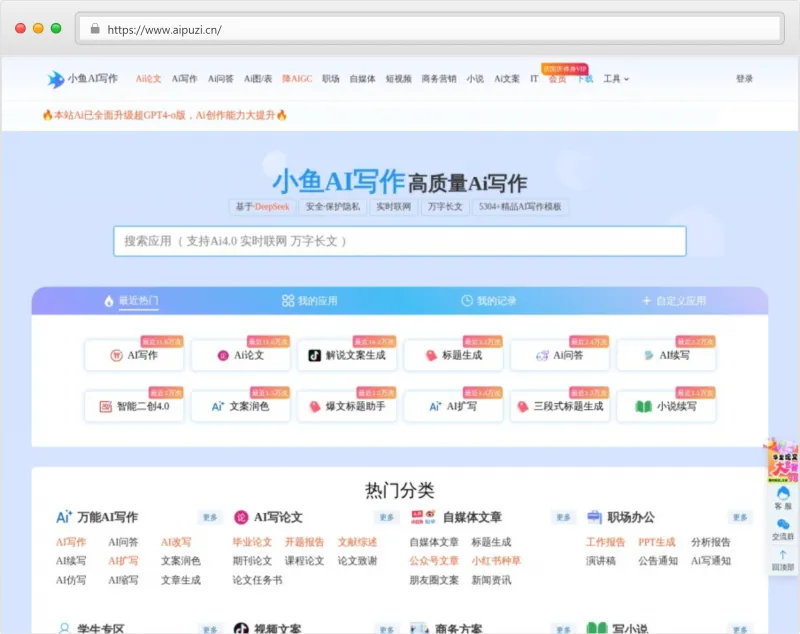The height and width of the screenshot is (634, 800).
Task: Select the Ai问答 app card
Action: click(559, 355)
